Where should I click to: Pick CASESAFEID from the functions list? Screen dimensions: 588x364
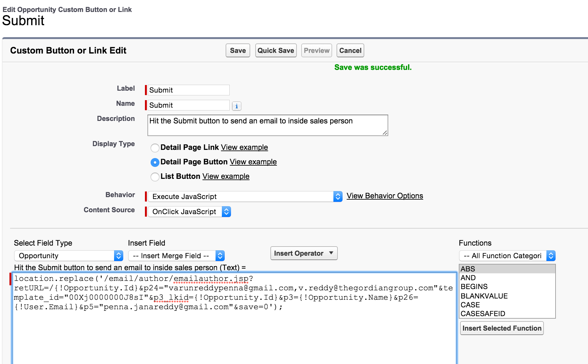(x=483, y=314)
